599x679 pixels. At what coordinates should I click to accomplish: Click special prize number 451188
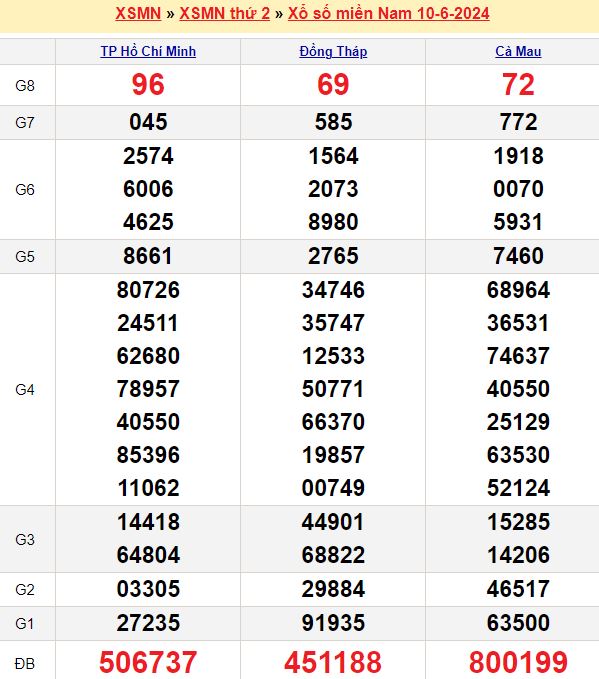[333, 663]
